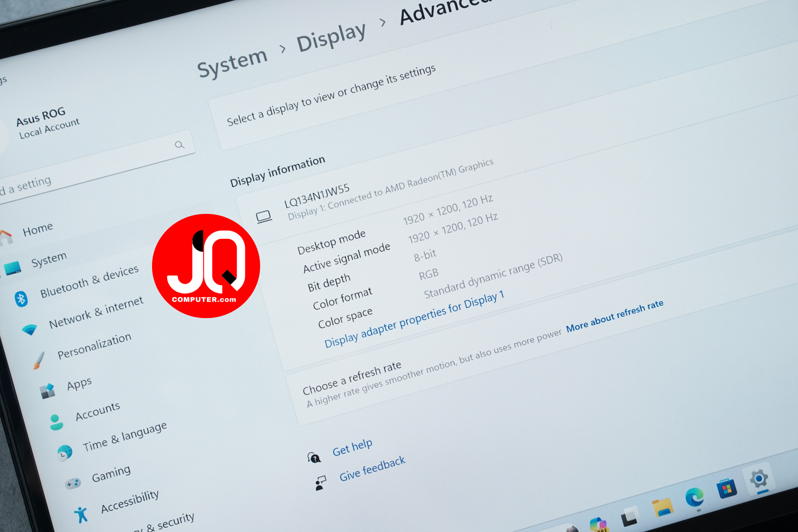Open Copilot preview from the taskbar
This screenshot has height=532, width=798.
tap(598, 524)
